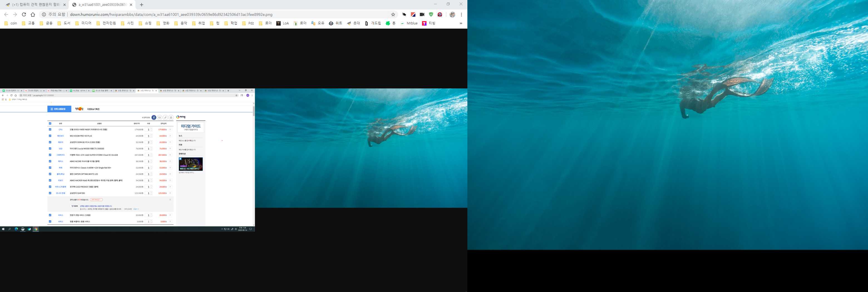
Task: Toggle the 키보드 row checkbox in pictured page
Action: coord(50,180)
